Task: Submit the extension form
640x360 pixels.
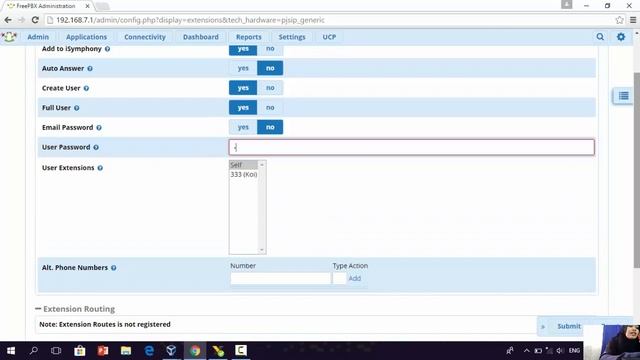Action: click(569, 326)
